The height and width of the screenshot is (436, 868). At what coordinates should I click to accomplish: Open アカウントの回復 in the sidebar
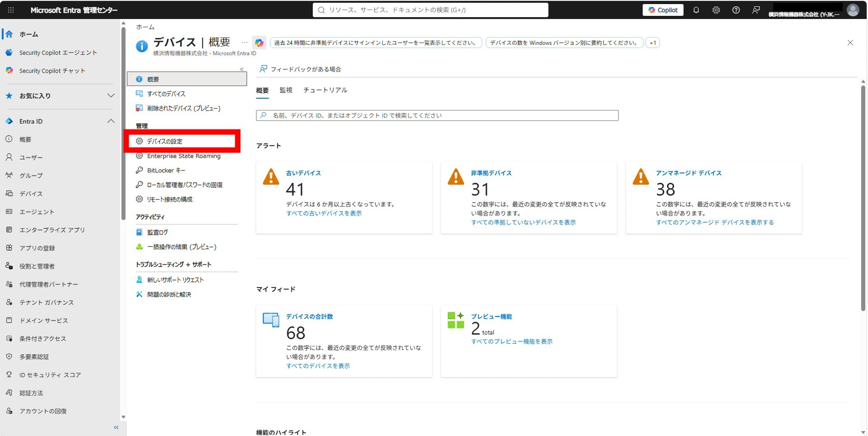43,411
